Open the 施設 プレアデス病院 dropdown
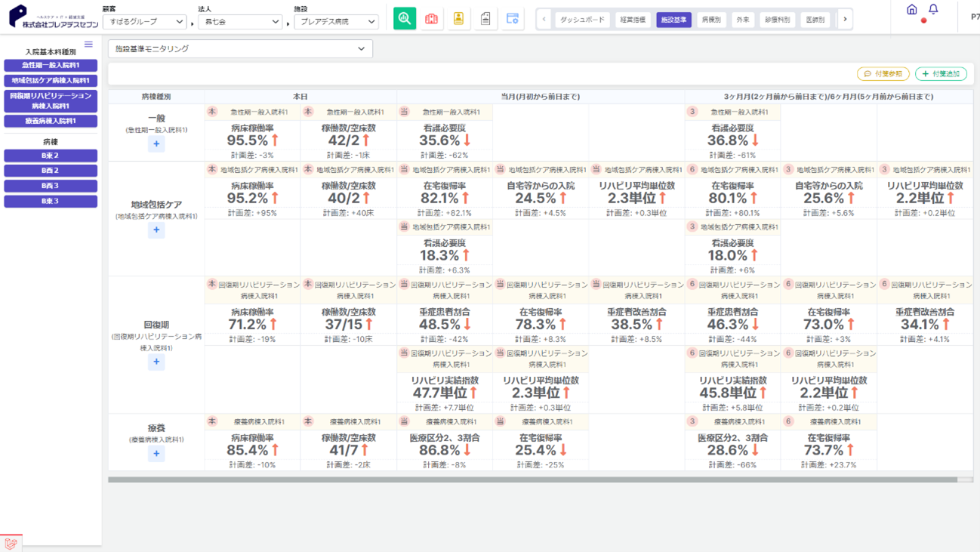This screenshot has height=552, width=980. 336,22
